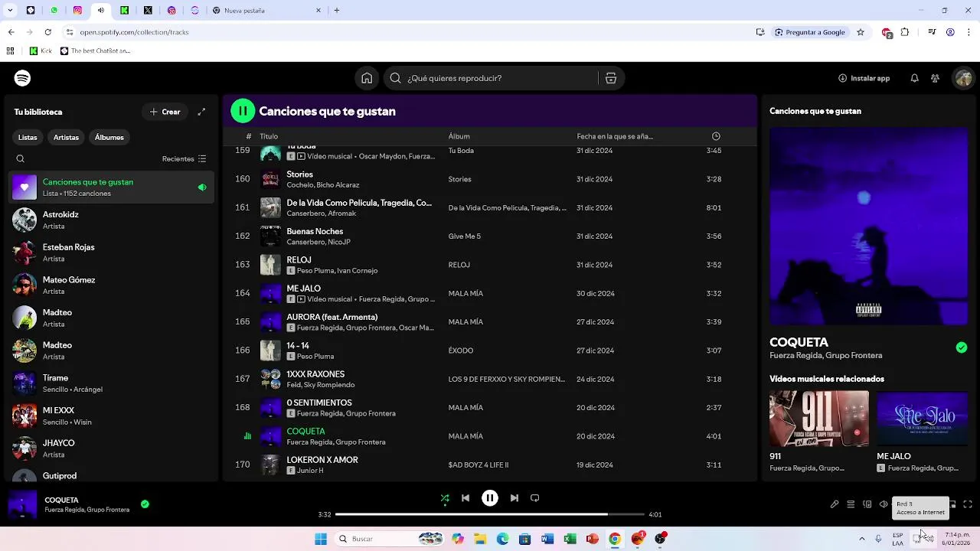Open the $AD BOYZ 4 LIFE II album link
980x551 pixels.
click(479, 465)
